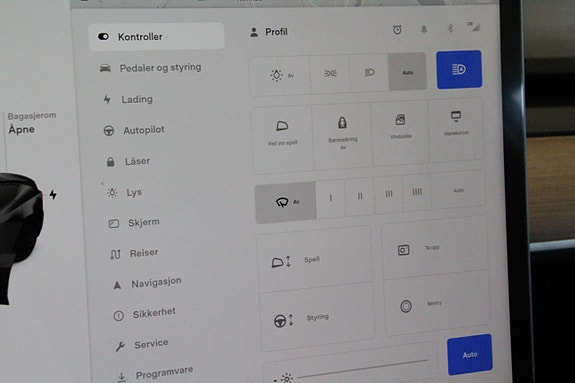
Task: Turn wipers off (Av)
Action: (x=286, y=202)
